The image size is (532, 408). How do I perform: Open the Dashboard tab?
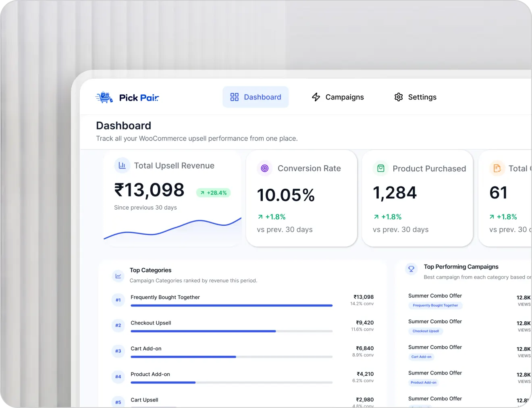tap(256, 97)
